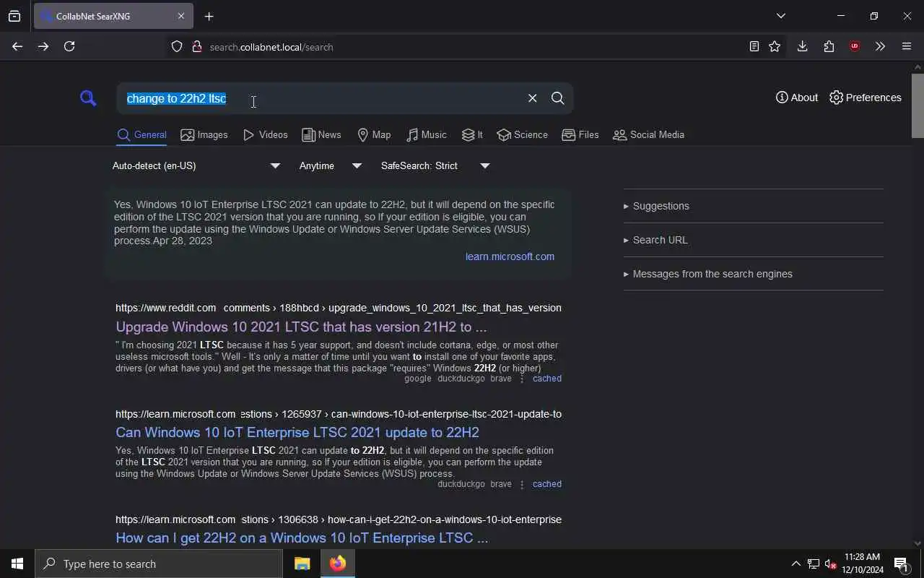Screen dimensions: 924x578
Task: Open the Extensions puzzle icon
Action: tap(829, 46)
